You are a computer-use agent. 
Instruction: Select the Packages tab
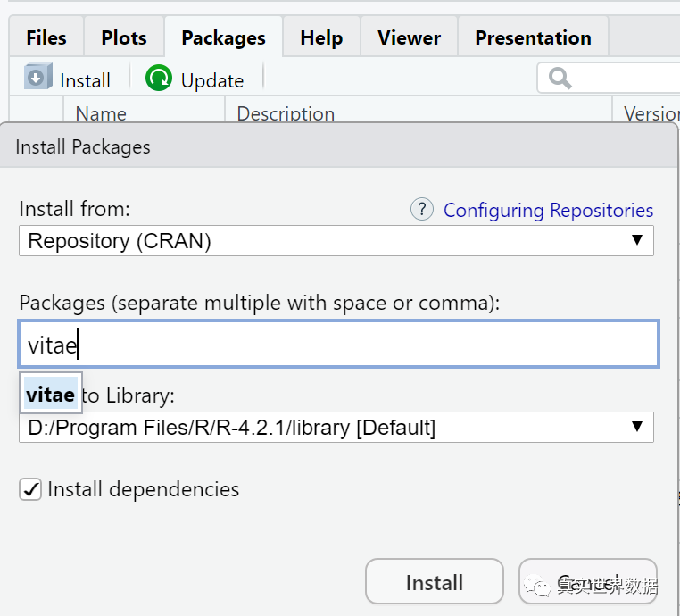click(x=223, y=37)
